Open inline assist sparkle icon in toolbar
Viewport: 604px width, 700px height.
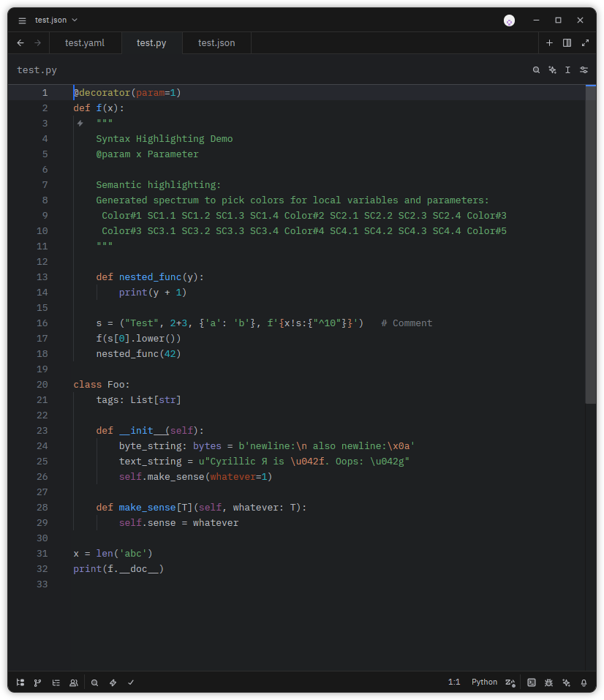point(552,70)
